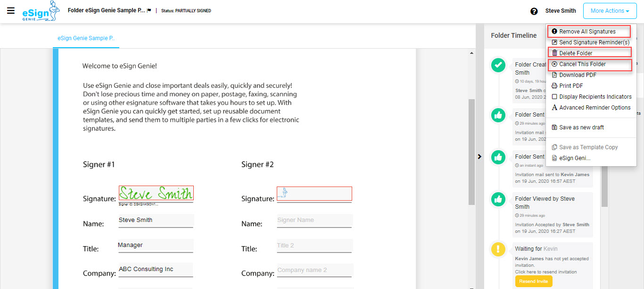Open Advanced Reminder Options

pos(591,108)
